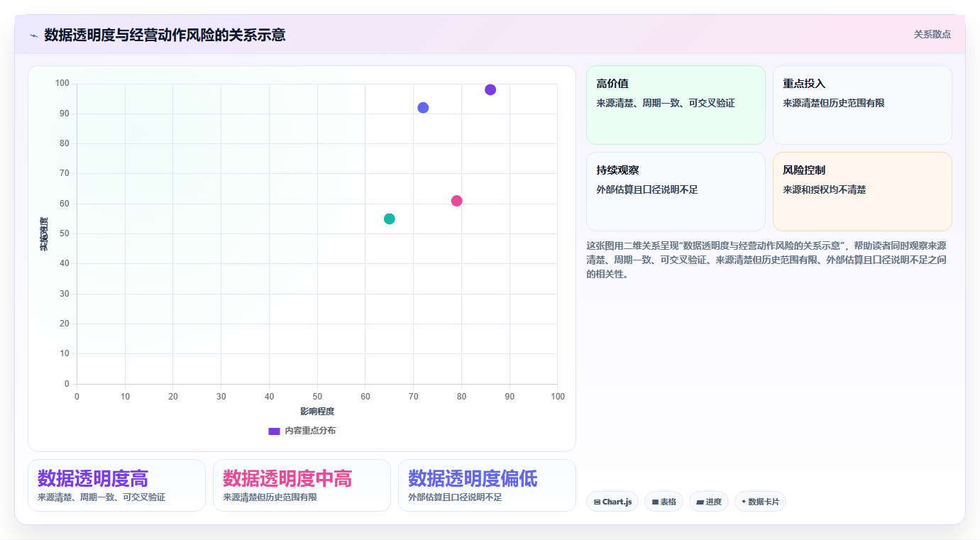
Task: Click the 数据卡片 chip sparkle icon
Action: 744,502
